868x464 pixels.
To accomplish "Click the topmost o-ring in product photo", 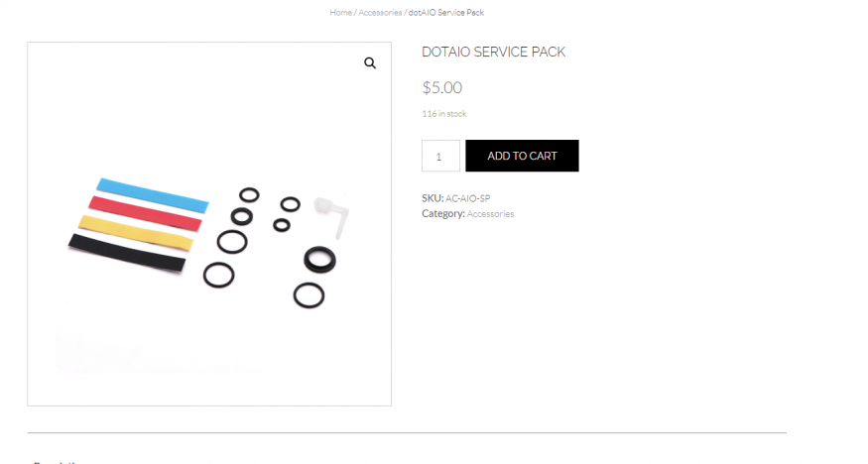I will point(248,194).
